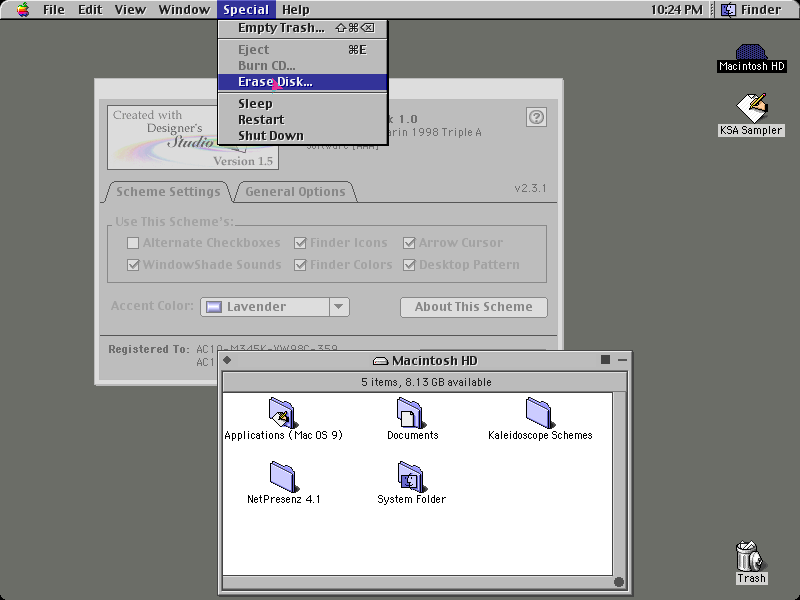Select the Trash icon on desktop

[x=751, y=557]
